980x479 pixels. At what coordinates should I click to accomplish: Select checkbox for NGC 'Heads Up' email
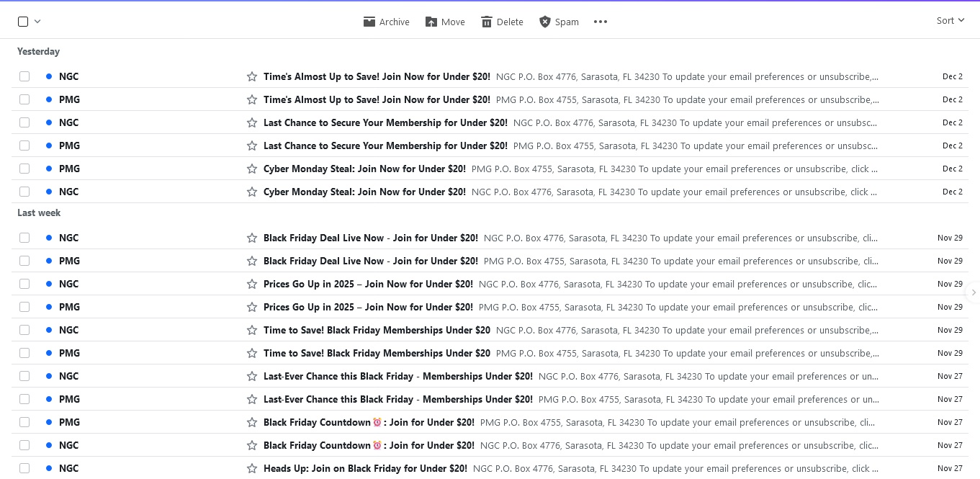coord(24,468)
